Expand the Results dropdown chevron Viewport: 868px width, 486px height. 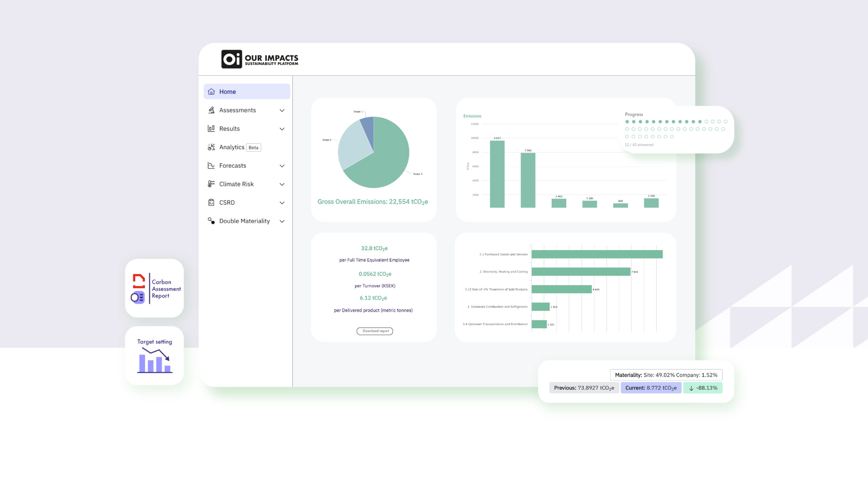click(282, 129)
